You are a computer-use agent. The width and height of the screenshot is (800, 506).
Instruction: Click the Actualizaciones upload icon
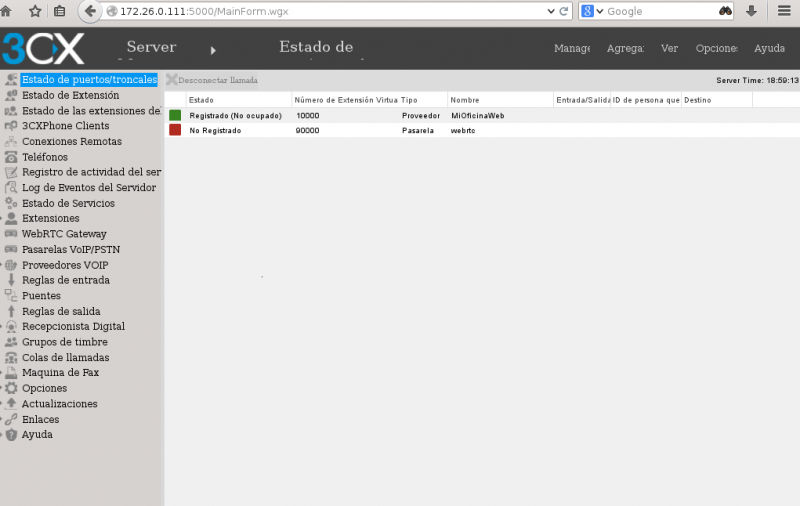coord(11,403)
